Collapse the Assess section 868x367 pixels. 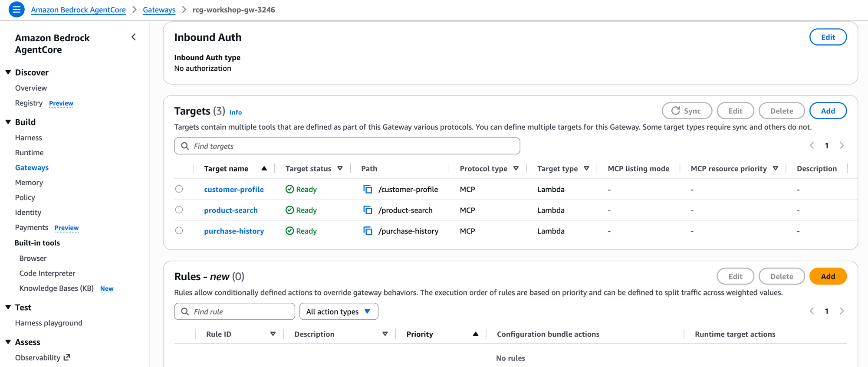coord(8,342)
